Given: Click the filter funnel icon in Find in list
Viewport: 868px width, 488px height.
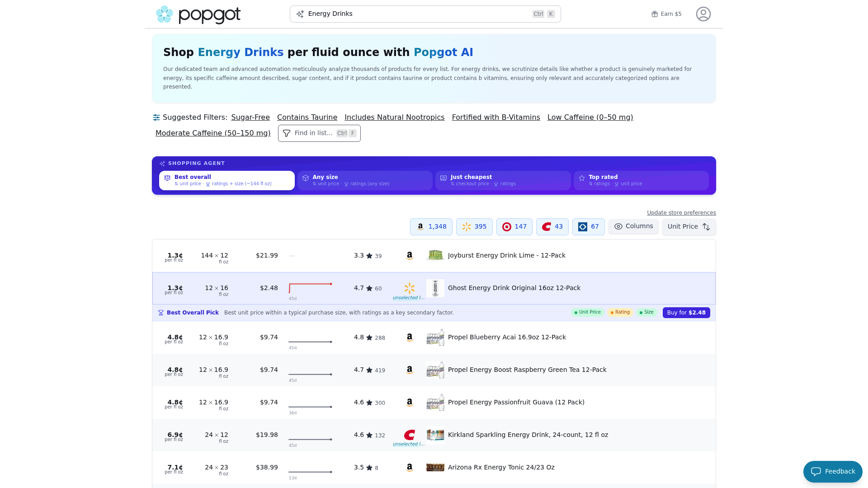Looking at the screenshot, I should pyautogui.click(x=287, y=133).
